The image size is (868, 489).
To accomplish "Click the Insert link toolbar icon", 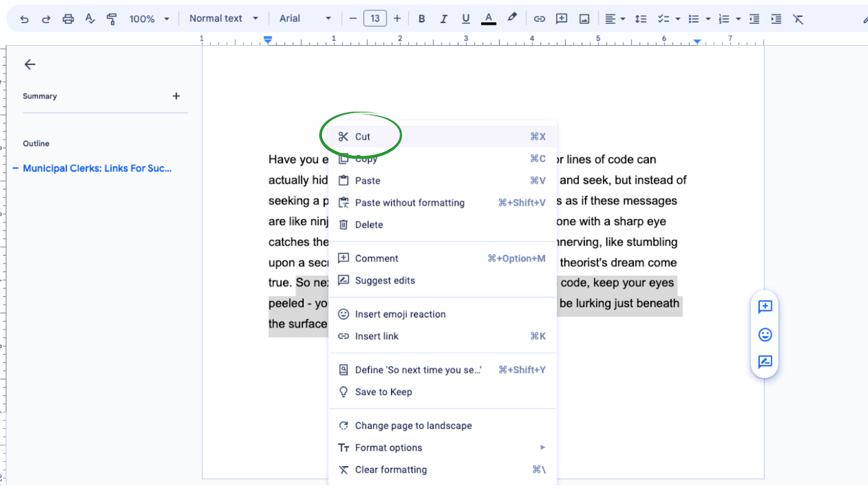I will click(x=539, y=19).
